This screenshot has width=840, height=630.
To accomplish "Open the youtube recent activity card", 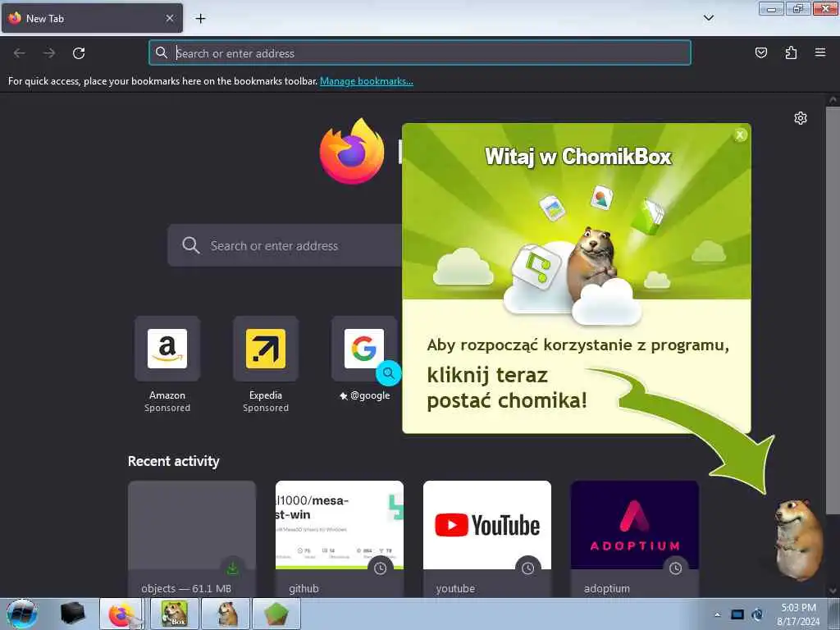I will coord(487,538).
